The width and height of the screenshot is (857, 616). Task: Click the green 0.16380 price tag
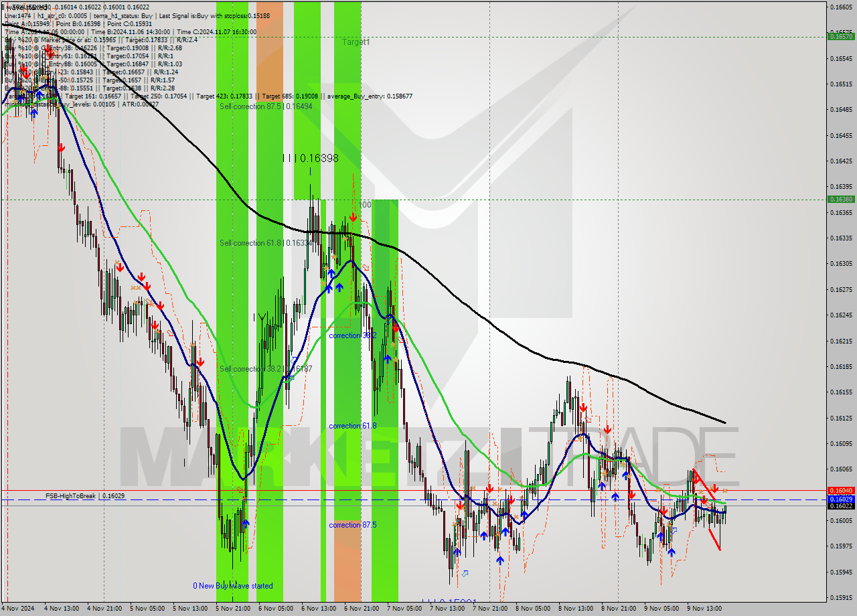click(841, 199)
